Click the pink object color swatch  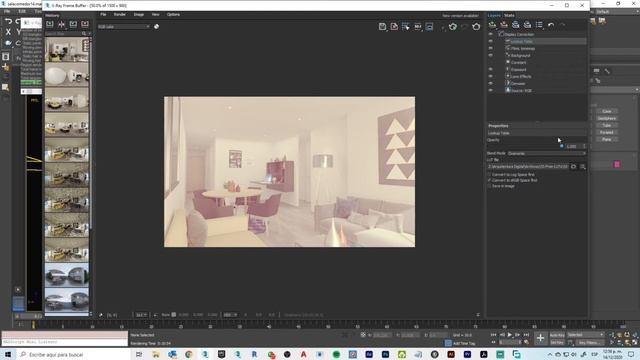point(617,164)
